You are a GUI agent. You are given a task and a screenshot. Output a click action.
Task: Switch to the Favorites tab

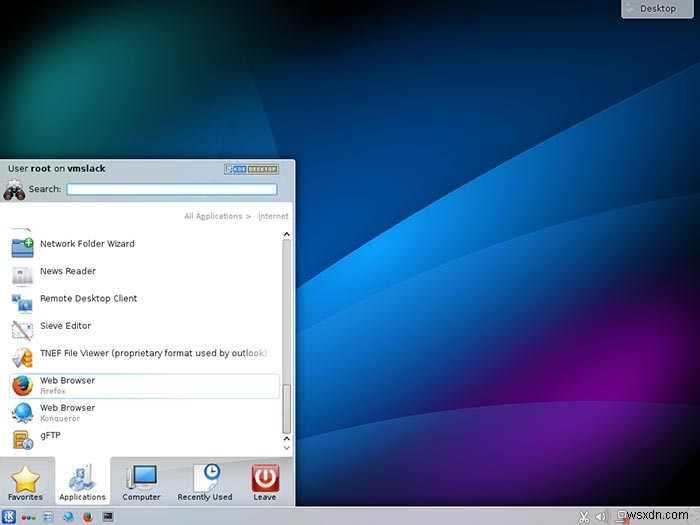point(25,482)
